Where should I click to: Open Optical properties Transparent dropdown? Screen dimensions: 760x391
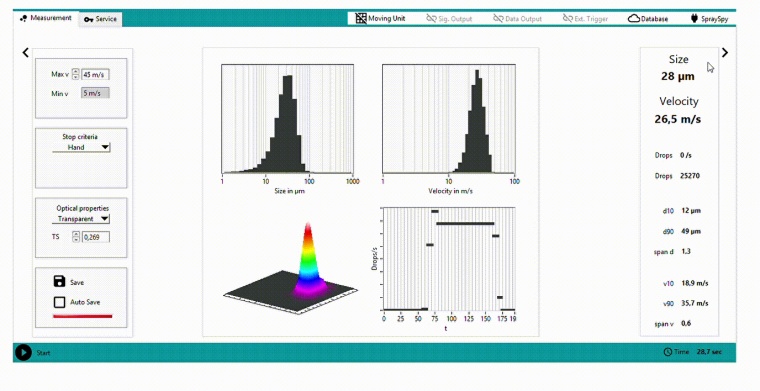81,219
